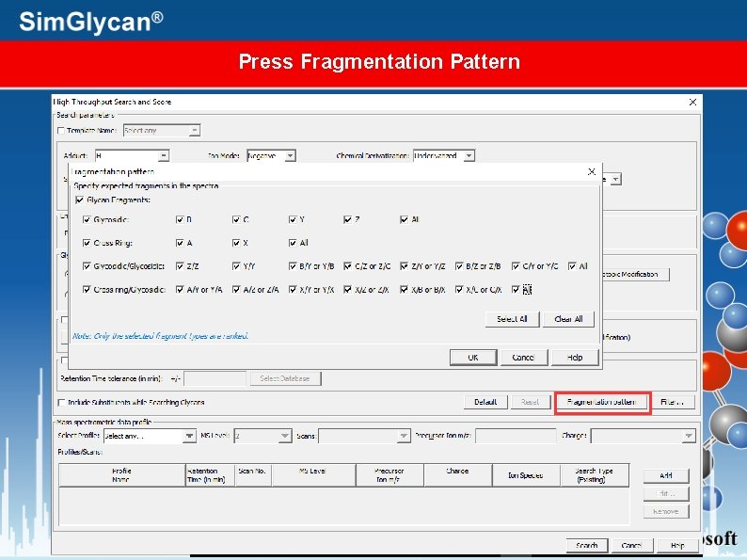Uncheck the Y fragment checkbox
Viewport: 747px width, 560px height.
coord(293,219)
